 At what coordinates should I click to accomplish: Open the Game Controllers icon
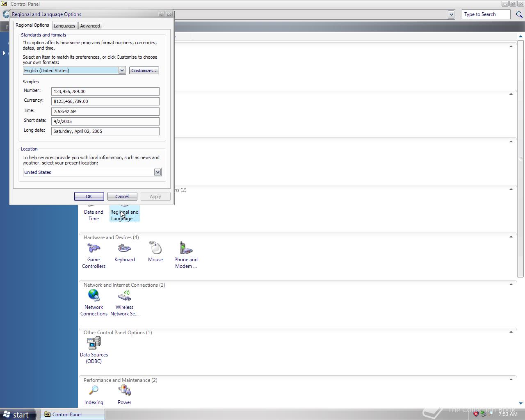[x=94, y=255]
